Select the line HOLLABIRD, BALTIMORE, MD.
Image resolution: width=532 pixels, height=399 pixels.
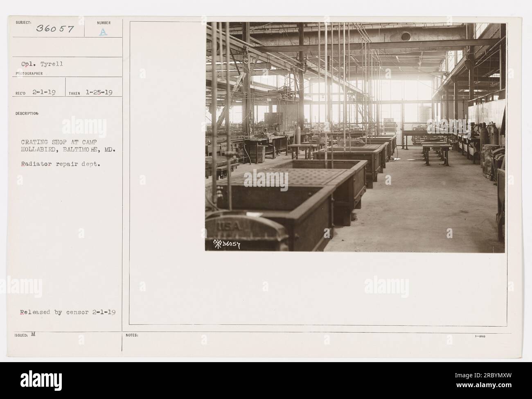[x=68, y=150]
